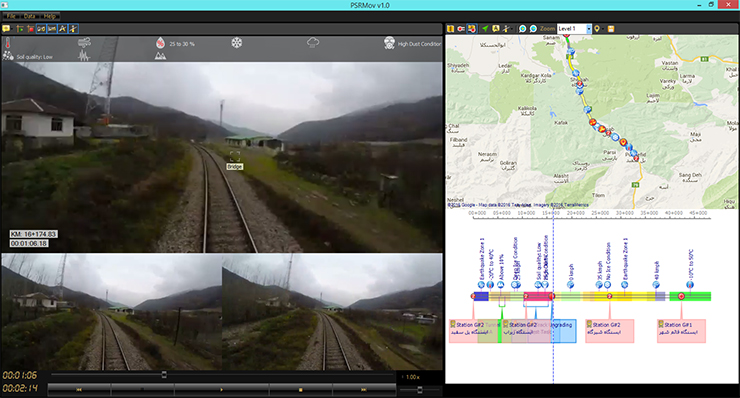Click the yellow 'A' label icon

tap(496, 29)
